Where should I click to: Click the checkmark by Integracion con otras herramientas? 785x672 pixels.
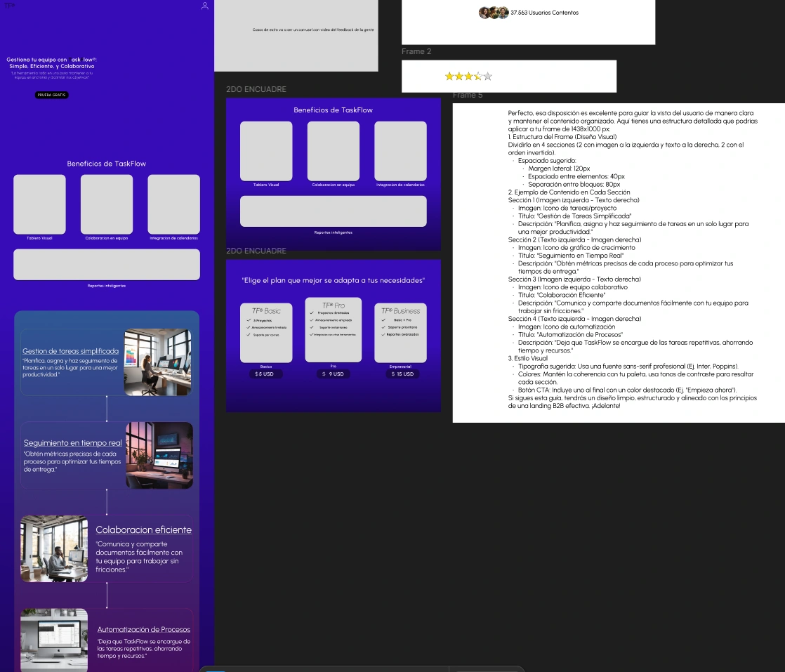(311, 334)
